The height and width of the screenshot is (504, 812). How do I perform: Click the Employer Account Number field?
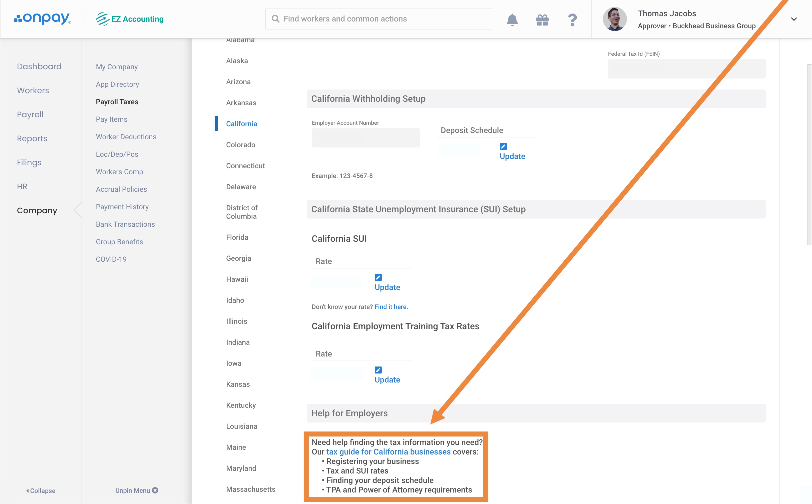(x=365, y=138)
